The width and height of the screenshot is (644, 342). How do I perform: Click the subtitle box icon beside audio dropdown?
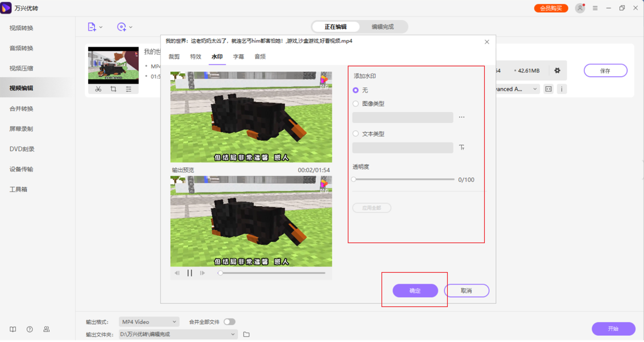[x=548, y=89]
